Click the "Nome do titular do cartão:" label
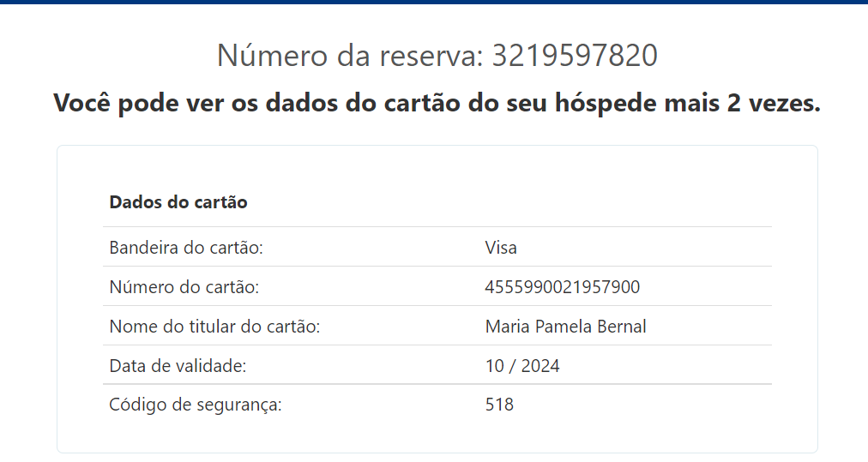 [214, 327]
